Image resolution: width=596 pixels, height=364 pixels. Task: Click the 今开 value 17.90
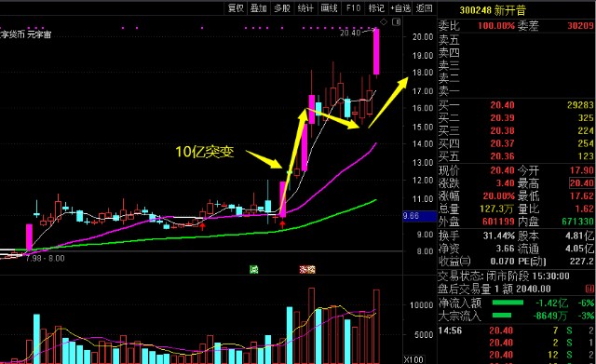click(581, 170)
